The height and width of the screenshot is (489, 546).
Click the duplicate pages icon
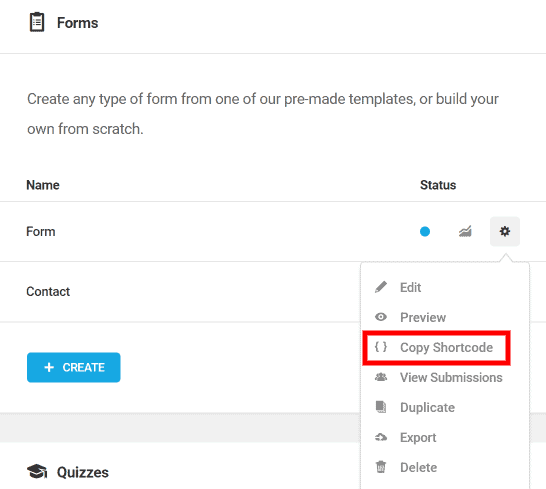[381, 407]
